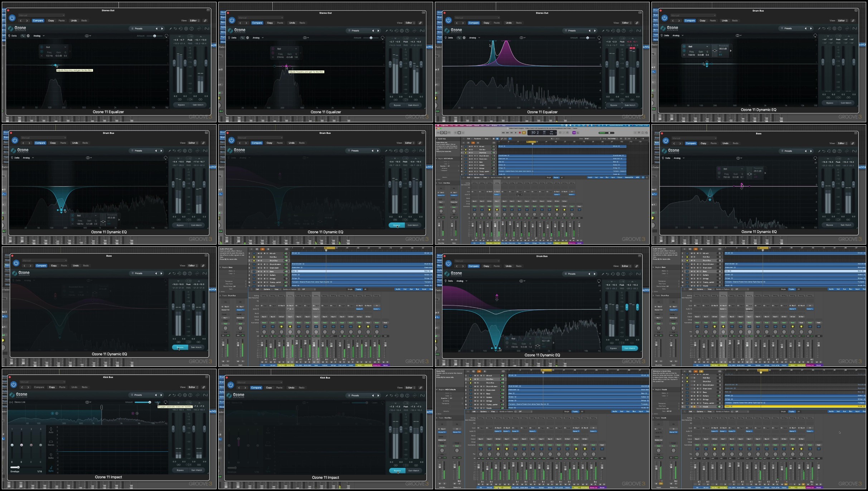Click Play in the Logic Pro transport bar
This screenshot has height=491, width=868.
tap(516, 133)
